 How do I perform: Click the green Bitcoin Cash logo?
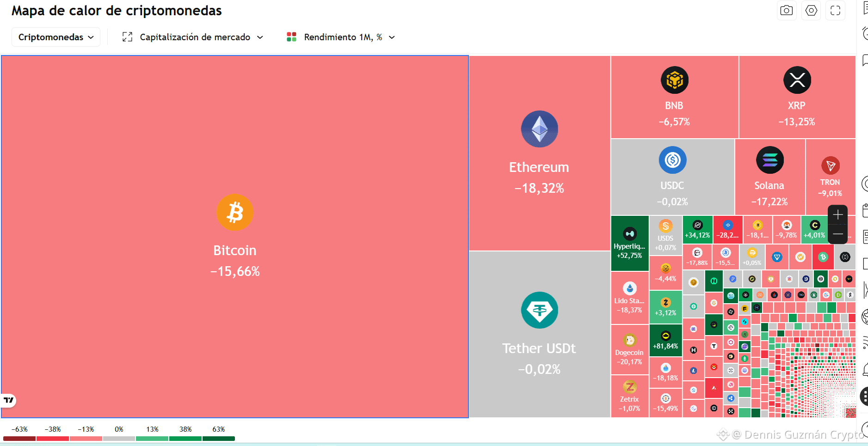coord(823,257)
